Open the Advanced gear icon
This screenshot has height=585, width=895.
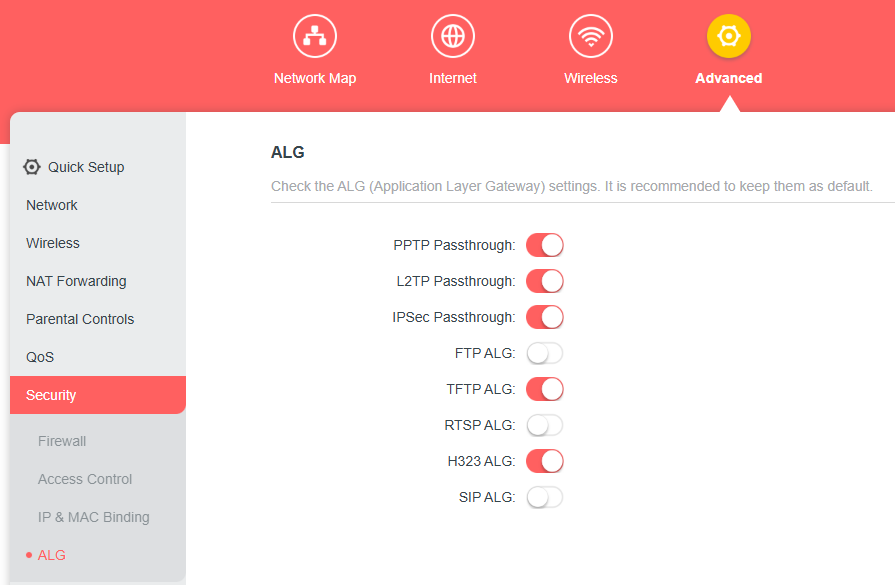728,35
